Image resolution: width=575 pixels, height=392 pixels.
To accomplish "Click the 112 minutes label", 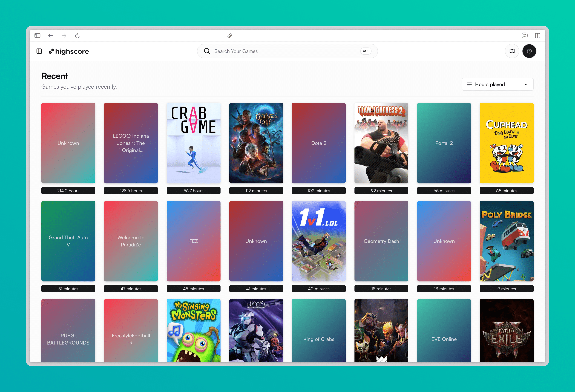I will [256, 191].
